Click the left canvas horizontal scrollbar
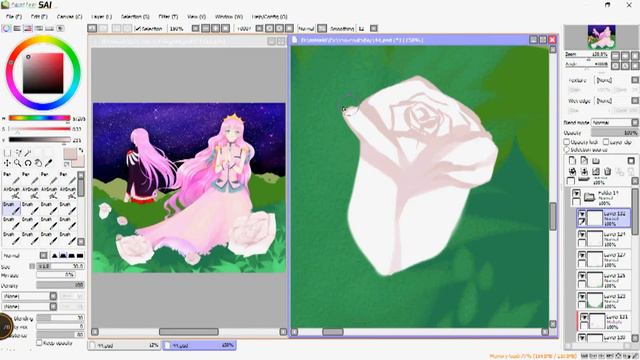 [189, 332]
